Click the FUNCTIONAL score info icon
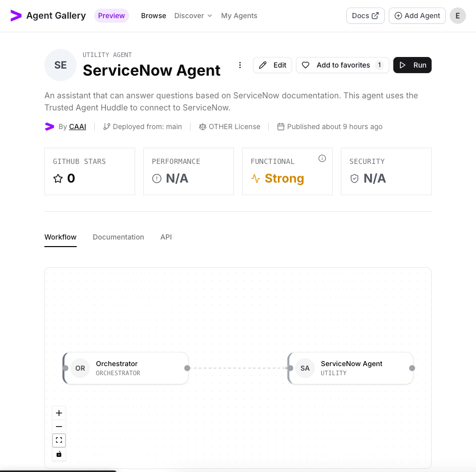This screenshot has height=472, width=476. pos(322,158)
